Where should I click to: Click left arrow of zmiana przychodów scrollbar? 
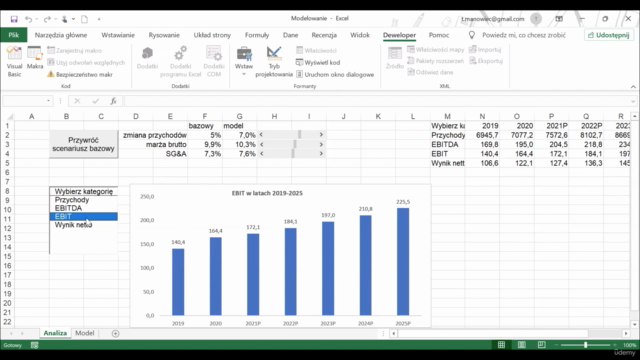click(x=261, y=135)
